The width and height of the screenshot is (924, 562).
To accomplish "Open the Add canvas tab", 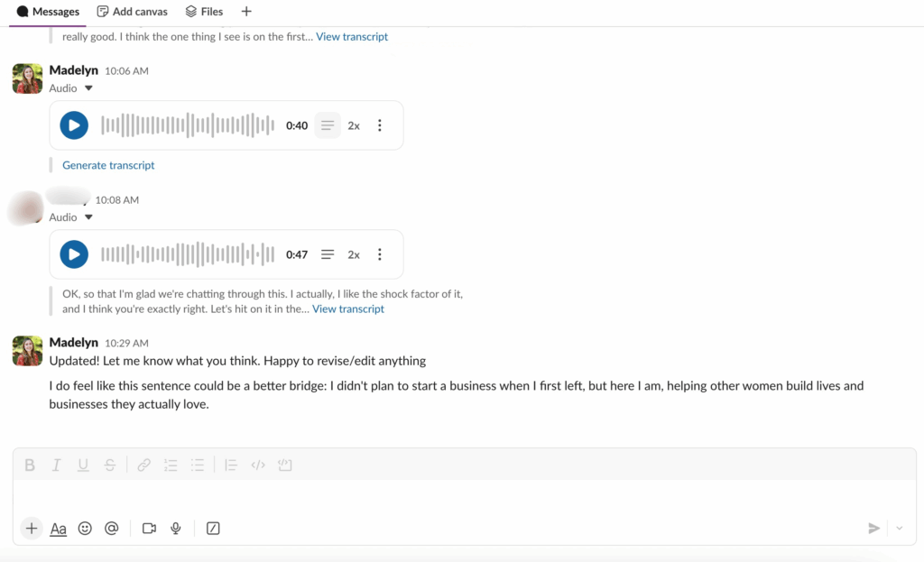I will [x=132, y=11].
